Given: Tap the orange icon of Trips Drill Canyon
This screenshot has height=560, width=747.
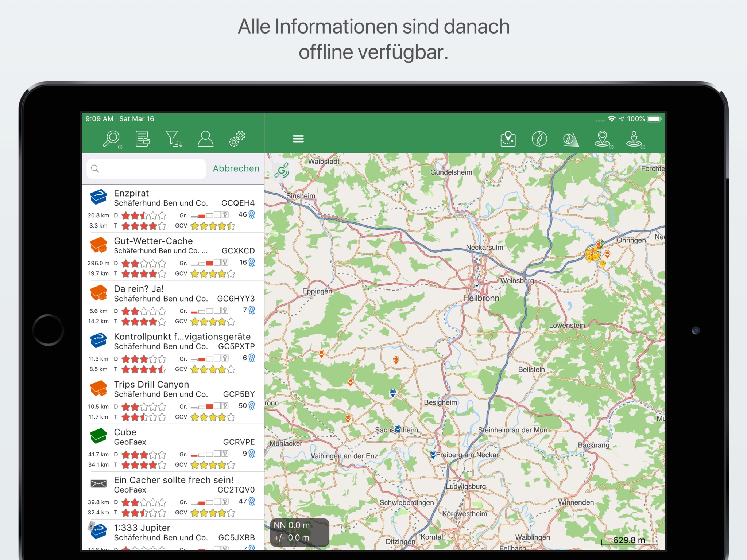Looking at the screenshot, I should [x=98, y=388].
